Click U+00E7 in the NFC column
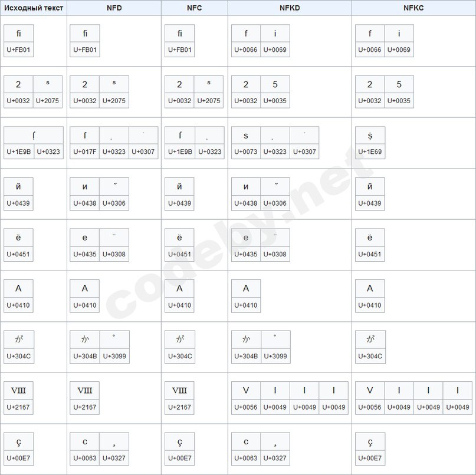This screenshot has height=475, width=476. pyautogui.click(x=179, y=458)
